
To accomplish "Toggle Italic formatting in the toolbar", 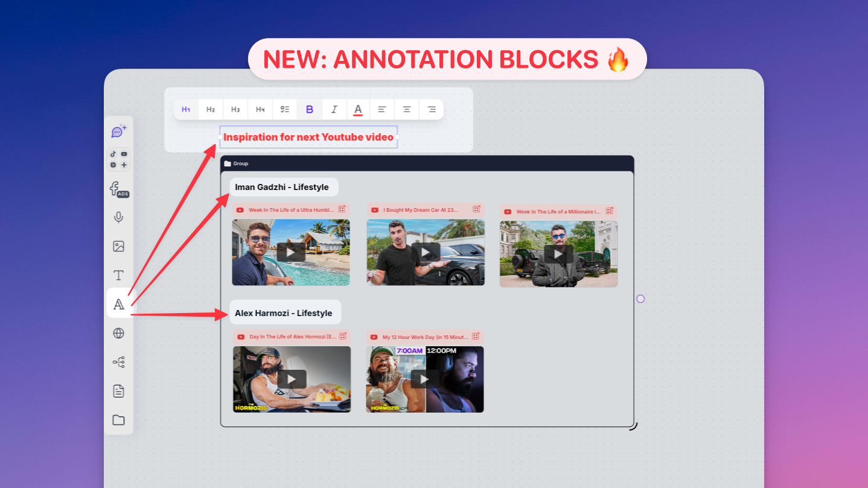I will coord(334,109).
